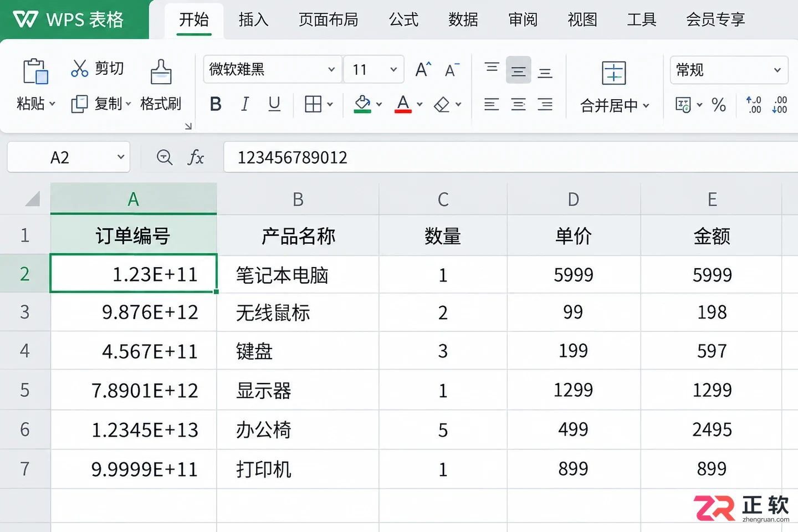Image resolution: width=798 pixels, height=532 pixels.
Task: Decrease decimal places
Action: 779,104
